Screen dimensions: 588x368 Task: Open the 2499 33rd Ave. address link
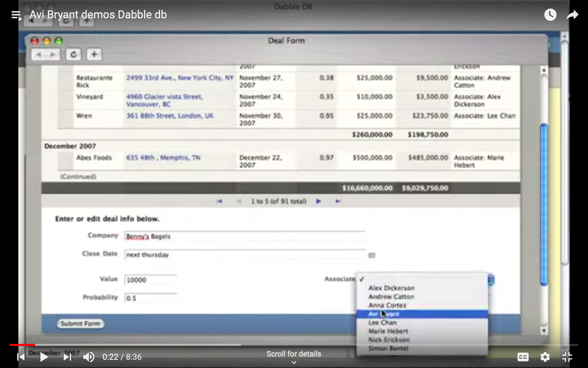coord(180,78)
